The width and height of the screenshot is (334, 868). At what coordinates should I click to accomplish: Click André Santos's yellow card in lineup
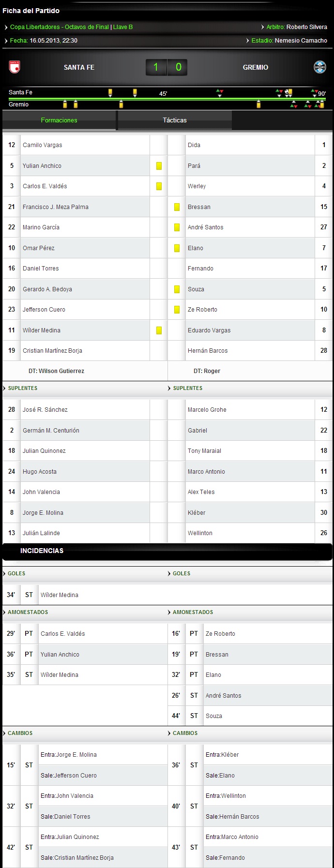tap(177, 227)
